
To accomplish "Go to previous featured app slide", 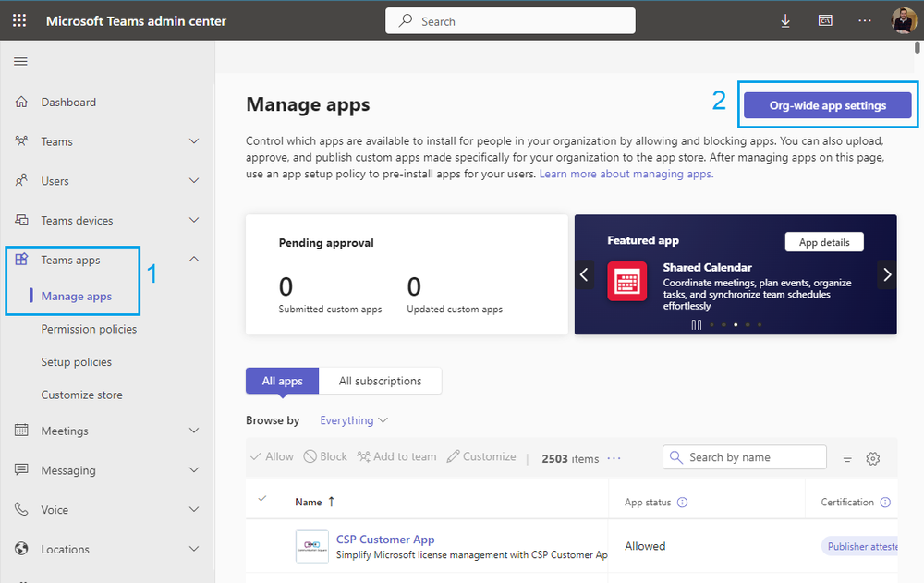I will coord(584,274).
